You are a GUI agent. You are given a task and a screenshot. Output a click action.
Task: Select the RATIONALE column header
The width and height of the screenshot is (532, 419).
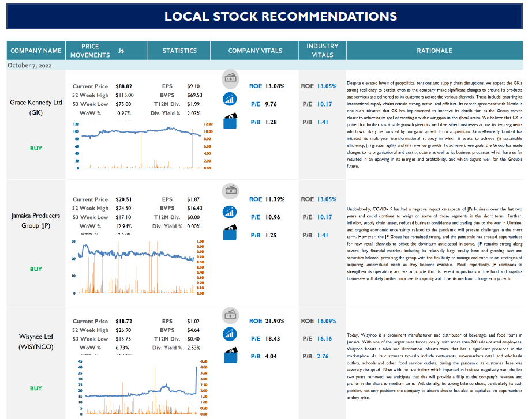(434, 51)
